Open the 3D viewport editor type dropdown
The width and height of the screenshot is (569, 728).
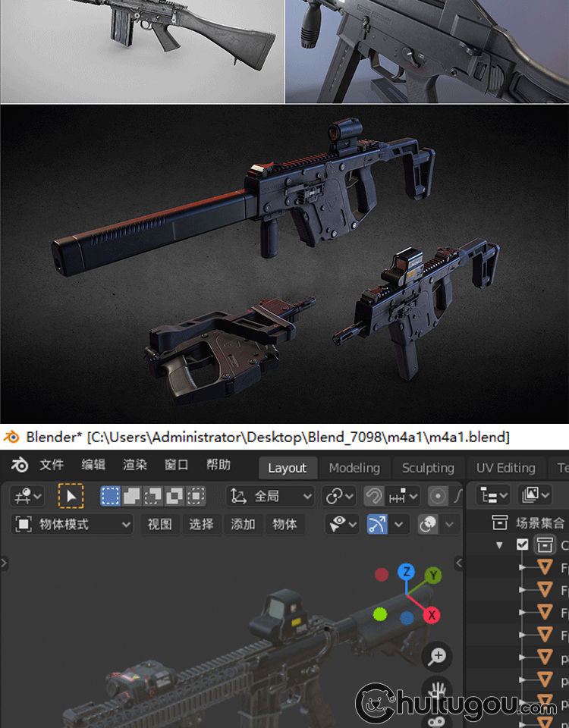(x=27, y=496)
